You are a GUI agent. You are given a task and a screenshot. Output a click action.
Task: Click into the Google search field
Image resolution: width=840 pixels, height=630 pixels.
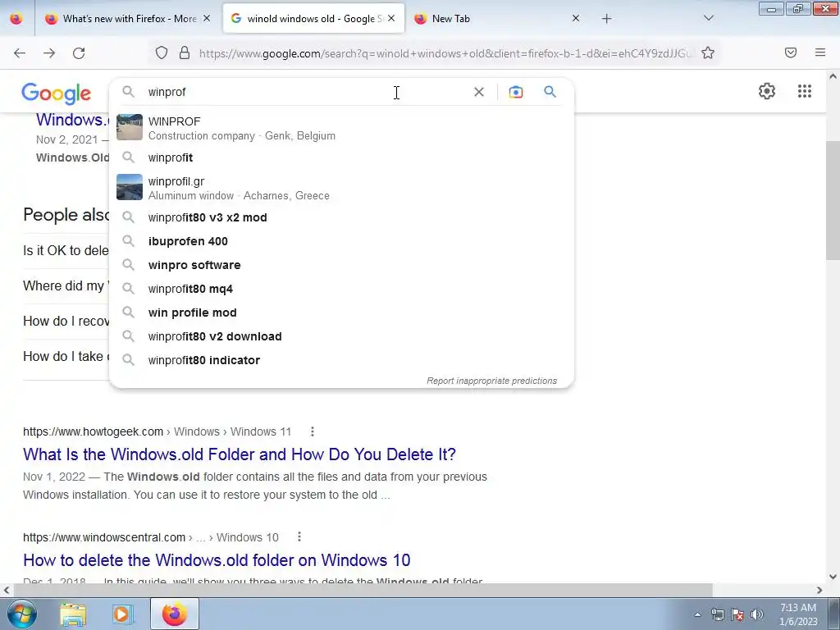[305, 92]
